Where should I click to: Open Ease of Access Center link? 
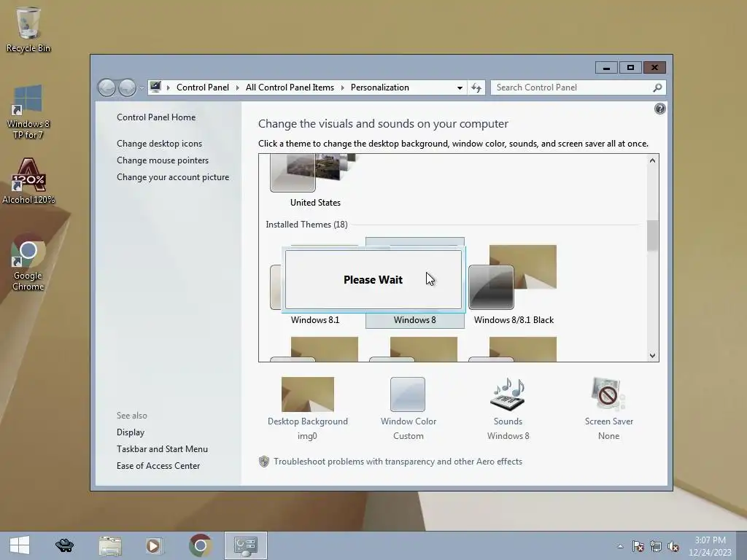click(x=158, y=466)
